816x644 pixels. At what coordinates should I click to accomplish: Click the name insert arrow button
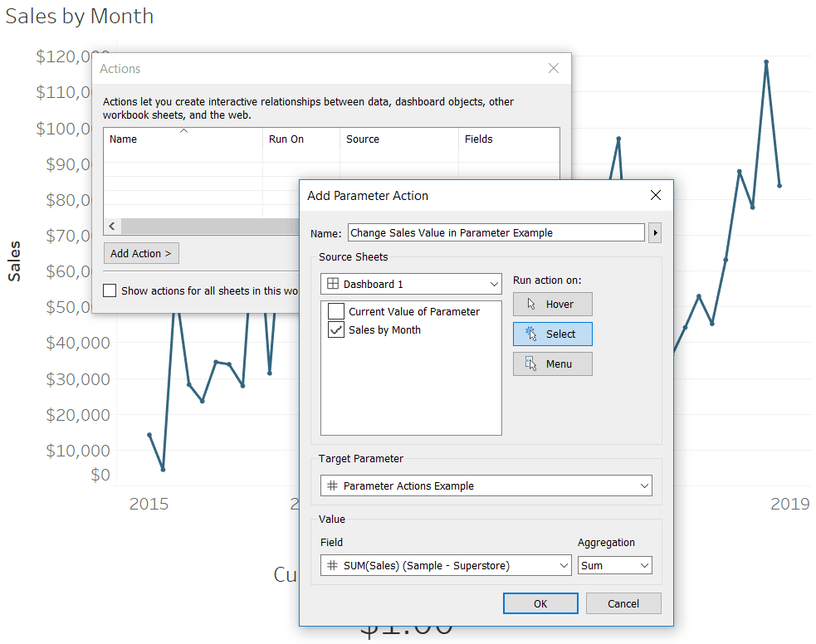tap(655, 232)
